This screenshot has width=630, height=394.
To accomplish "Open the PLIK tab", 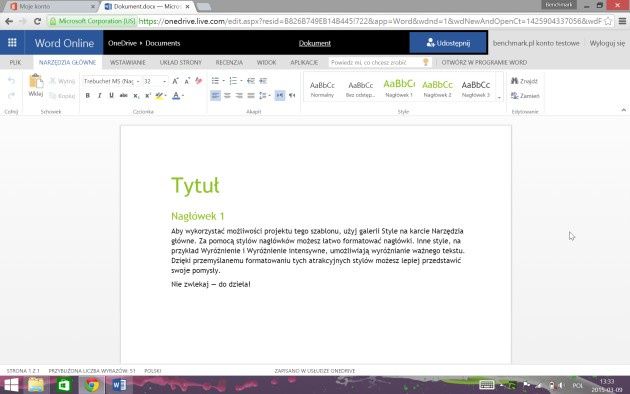I will coord(15,62).
